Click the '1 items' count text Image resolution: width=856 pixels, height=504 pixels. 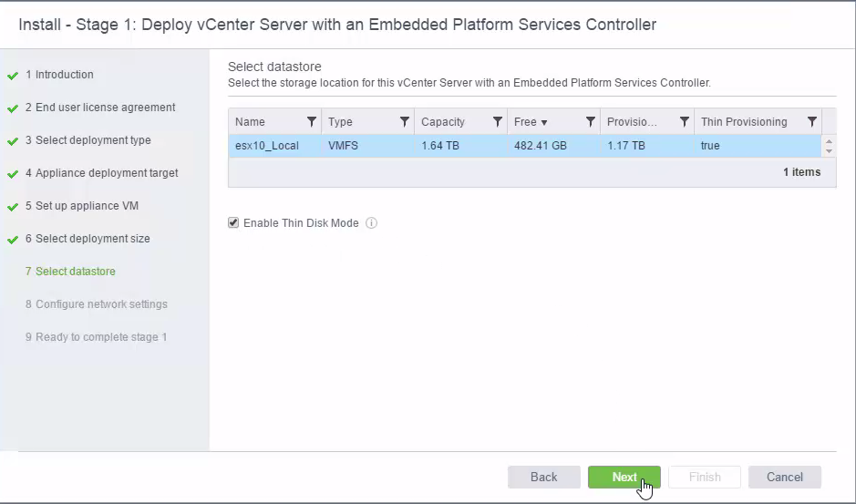point(801,172)
